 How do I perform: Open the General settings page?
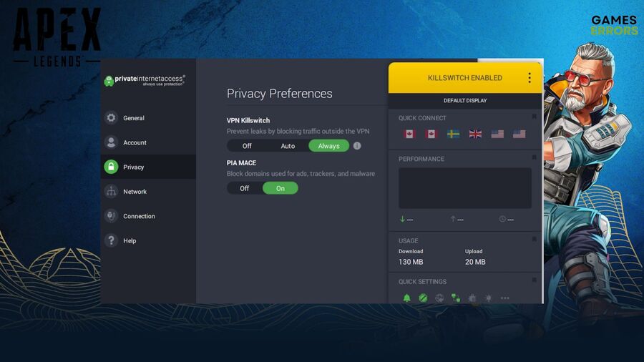pos(148,118)
